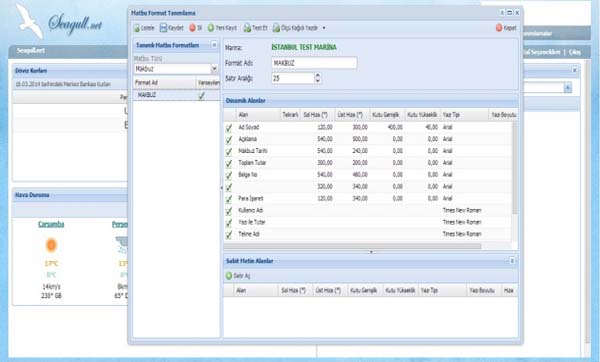This screenshot has width=600, height=362.
Task: Click the Döviz Kurları panel header
Action: 70,71
